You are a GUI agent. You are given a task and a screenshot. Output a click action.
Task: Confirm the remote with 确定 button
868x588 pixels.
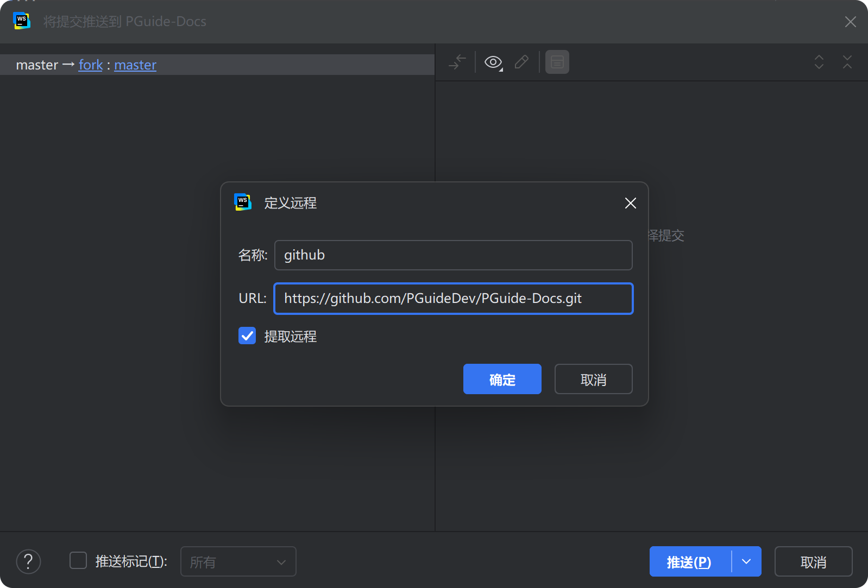[502, 379]
